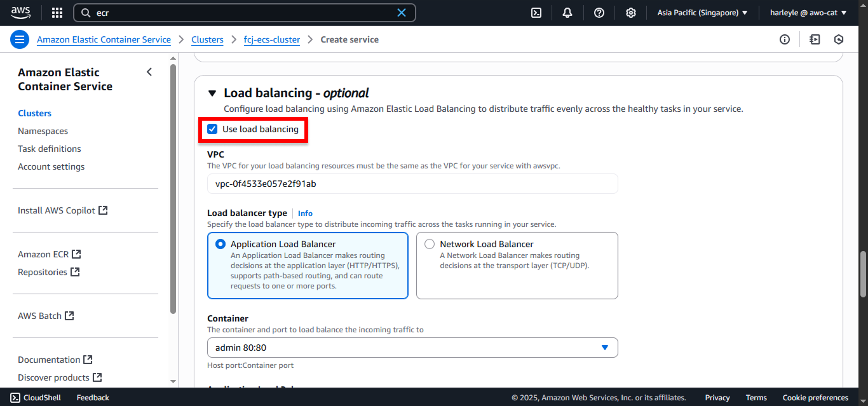Click the VPC field vpc-0f4533e057e2f91ab
Screen dimensions: 868x406
[x=412, y=184]
